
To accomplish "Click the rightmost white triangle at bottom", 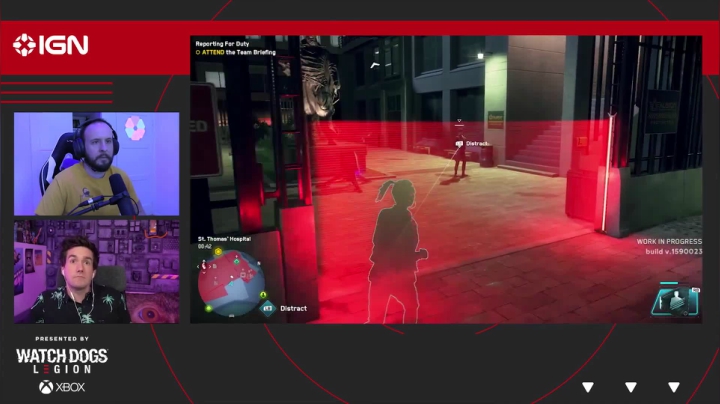I will point(674,387).
